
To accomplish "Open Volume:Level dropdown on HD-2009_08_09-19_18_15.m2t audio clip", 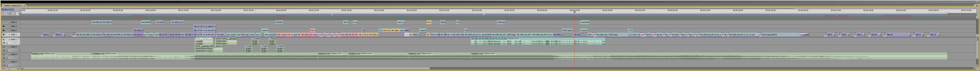I will tap(514, 38).
